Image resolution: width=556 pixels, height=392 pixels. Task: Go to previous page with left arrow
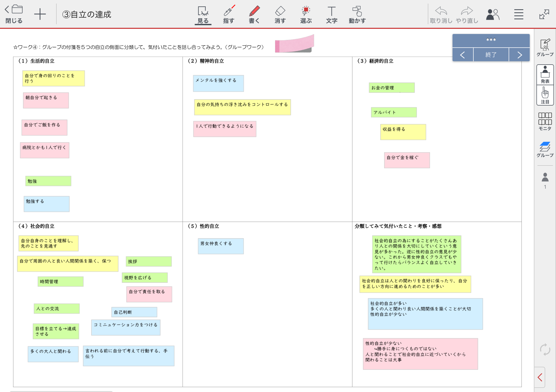click(x=463, y=55)
